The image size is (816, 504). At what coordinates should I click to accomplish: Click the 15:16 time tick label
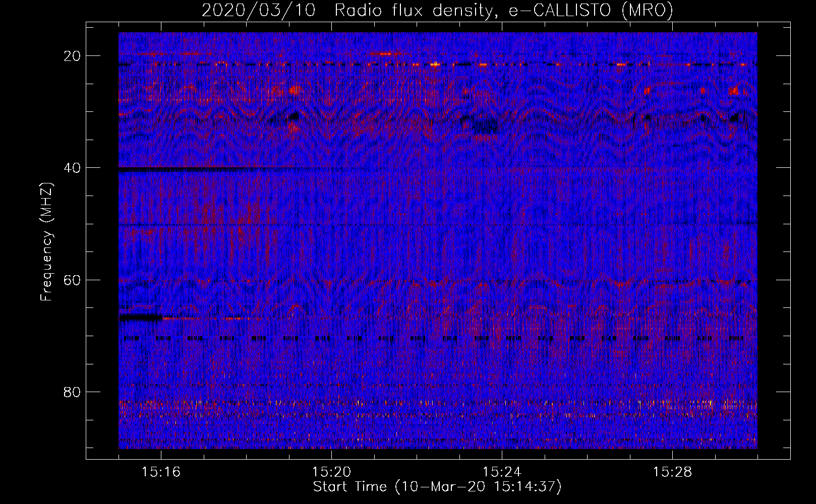click(x=161, y=472)
